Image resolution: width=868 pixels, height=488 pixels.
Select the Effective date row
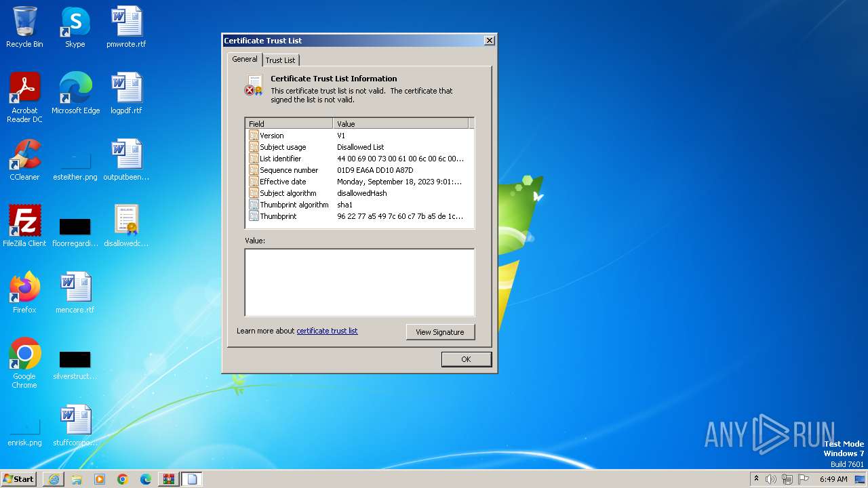point(359,182)
